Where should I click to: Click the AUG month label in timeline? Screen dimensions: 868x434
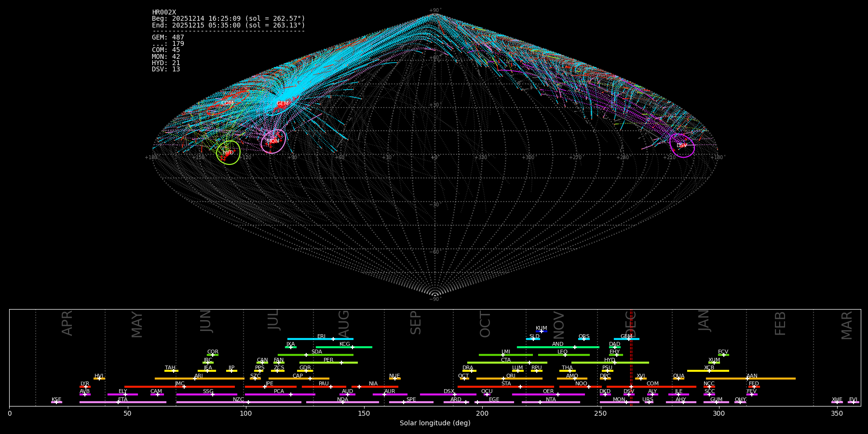pyautogui.click(x=343, y=324)
